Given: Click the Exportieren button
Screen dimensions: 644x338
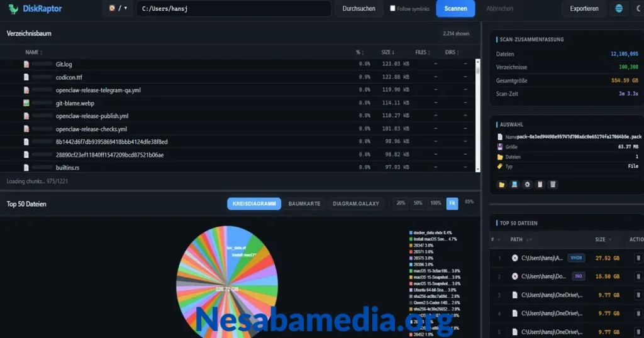Looking at the screenshot, I should 584,8.
